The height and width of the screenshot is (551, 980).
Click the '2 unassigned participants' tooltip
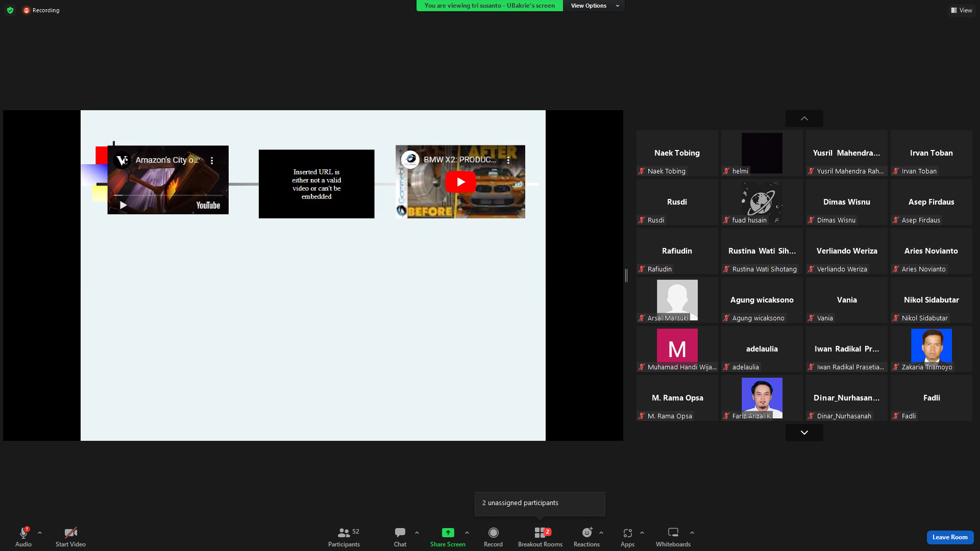540,503
